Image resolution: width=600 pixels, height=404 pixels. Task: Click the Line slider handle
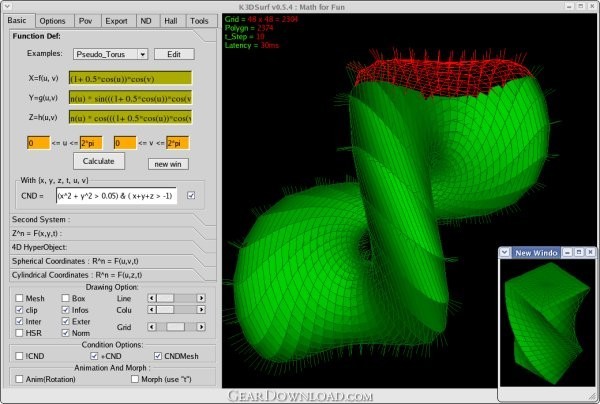pyautogui.click(x=165, y=298)
